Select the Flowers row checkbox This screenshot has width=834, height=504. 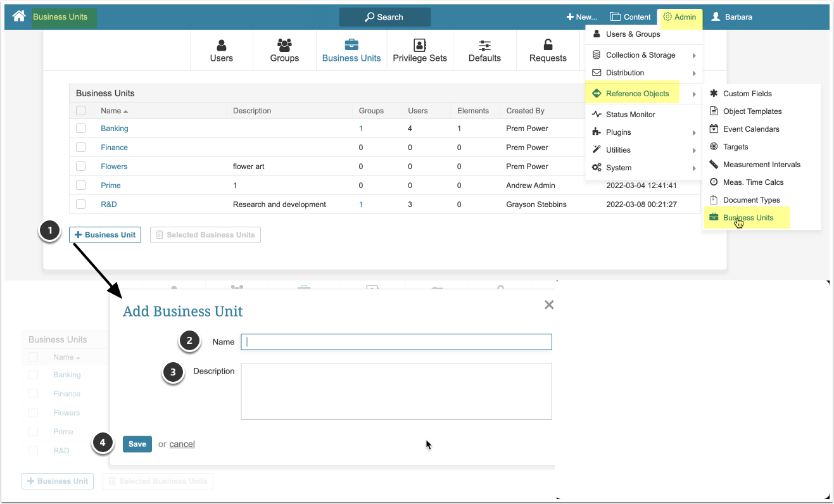(x=80, y=167)
